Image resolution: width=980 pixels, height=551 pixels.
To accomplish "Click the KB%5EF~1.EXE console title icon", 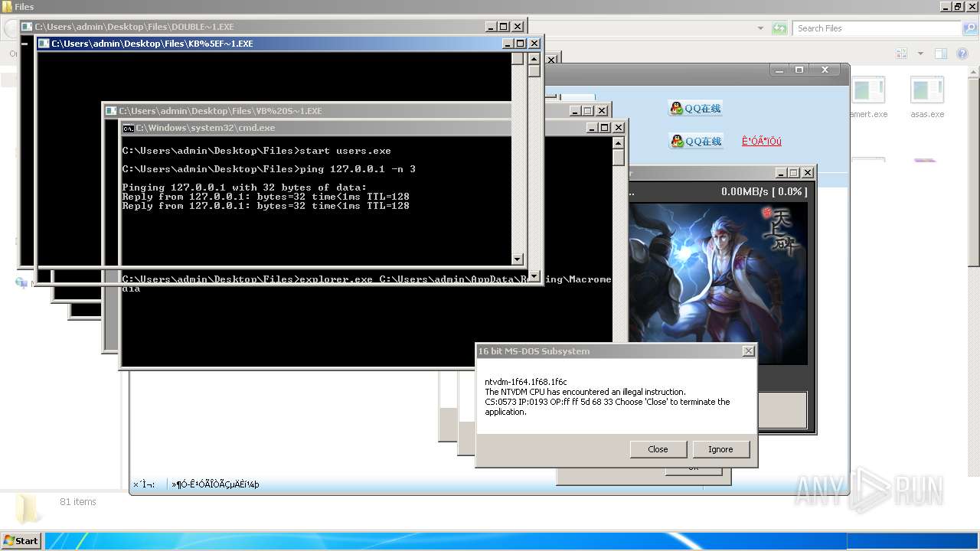I will pyautogui.click(x=44, y=44).
